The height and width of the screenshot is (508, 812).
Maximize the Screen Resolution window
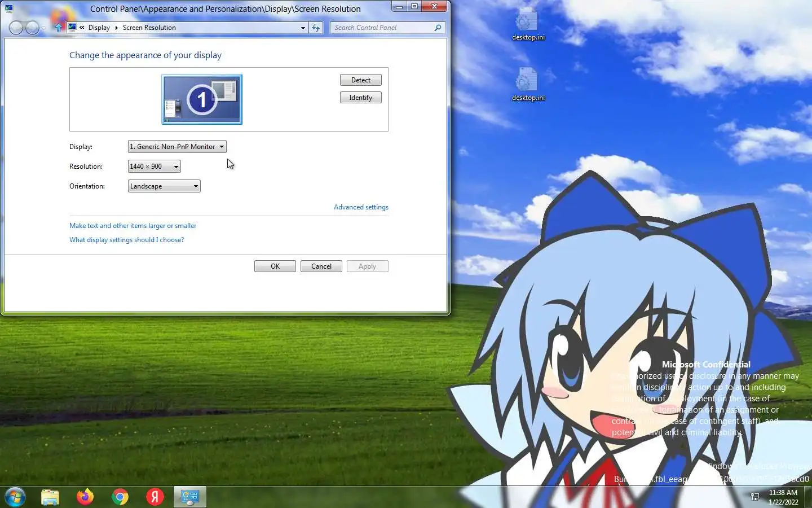coord(414,7)
